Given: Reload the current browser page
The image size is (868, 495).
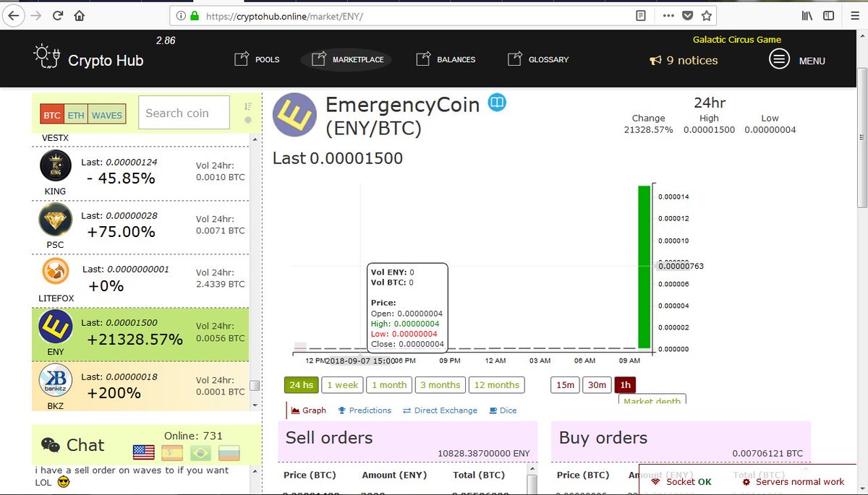Looking at the screenshot, I should pos(58,15).
